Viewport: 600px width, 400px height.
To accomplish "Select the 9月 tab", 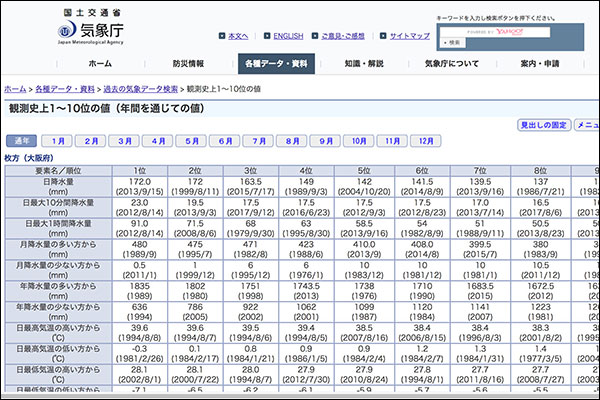I will click(325, 141).
